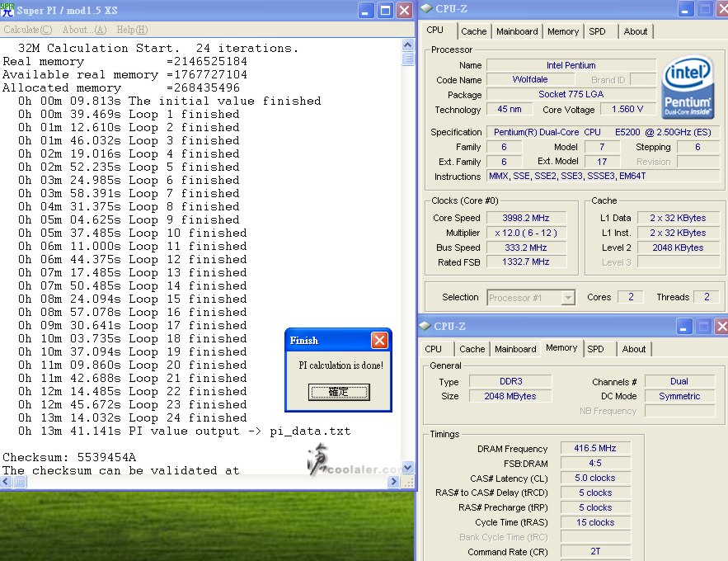
Task: Click the instructions list 'MMX, SSE, SSE2...' field
Action: coord(603,176)
